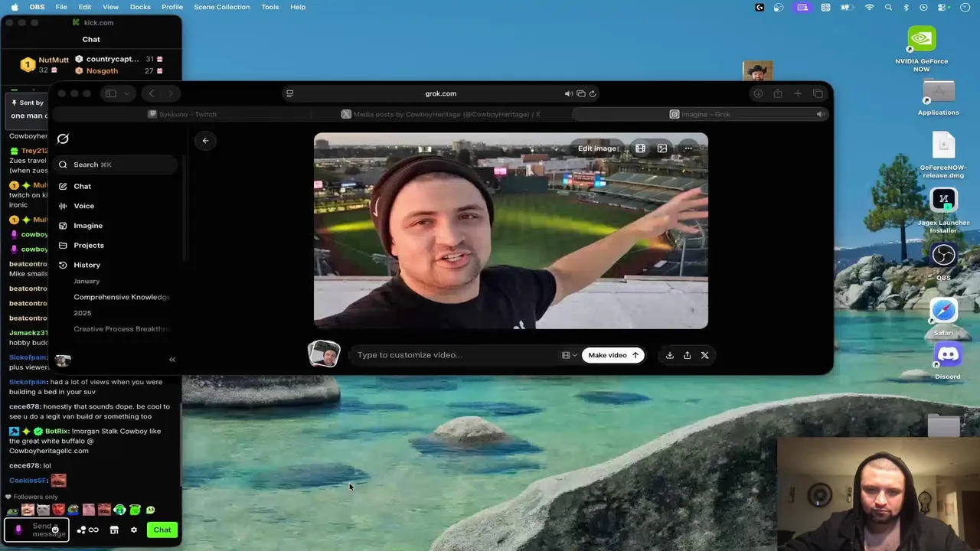Open page reader icon in address bar
The width and height of the screenshot is (980, 551).
click(x=289, y=93)
